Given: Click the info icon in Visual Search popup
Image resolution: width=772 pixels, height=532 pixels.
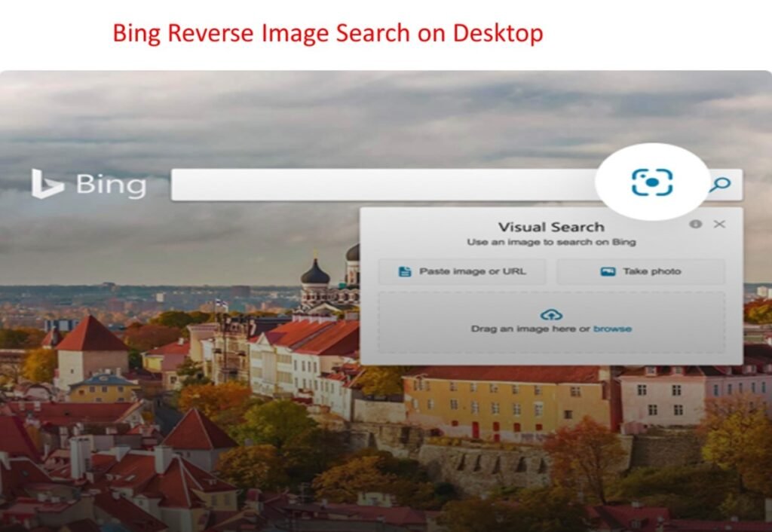Looking at the screenshot, I should (x=697, y=223).
